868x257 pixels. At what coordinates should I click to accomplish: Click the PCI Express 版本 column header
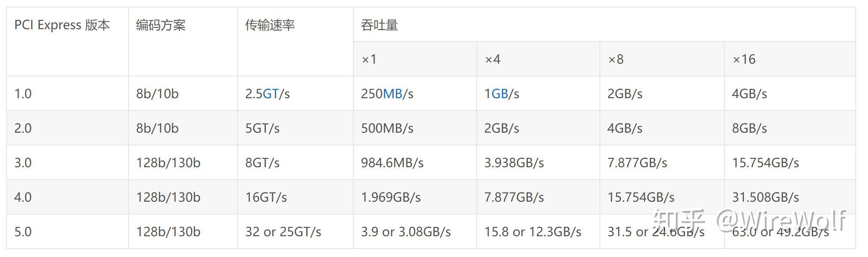62,25
